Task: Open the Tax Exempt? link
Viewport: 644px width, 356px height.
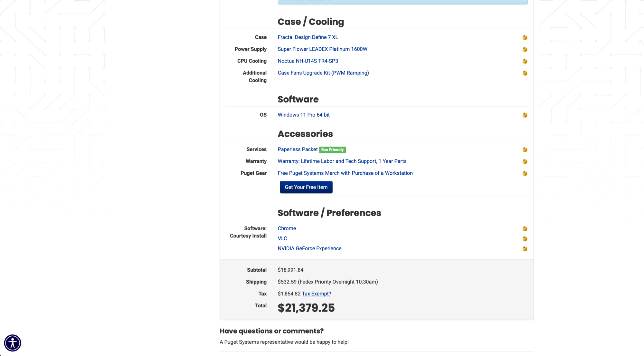Action: 316,293
